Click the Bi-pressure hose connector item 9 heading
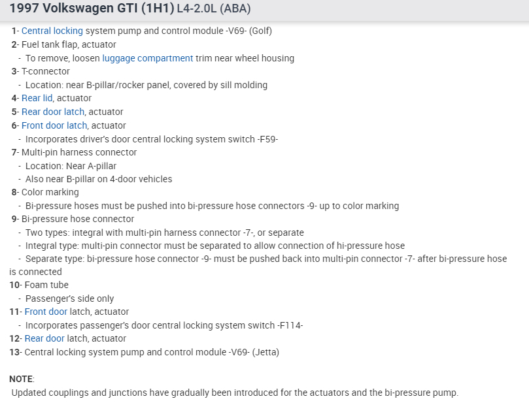 point(77,219)
